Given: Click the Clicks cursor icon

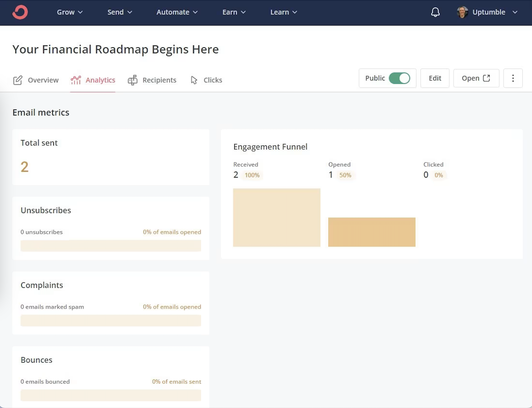Looking at the screenshot, I should click(x=194, y=80).
